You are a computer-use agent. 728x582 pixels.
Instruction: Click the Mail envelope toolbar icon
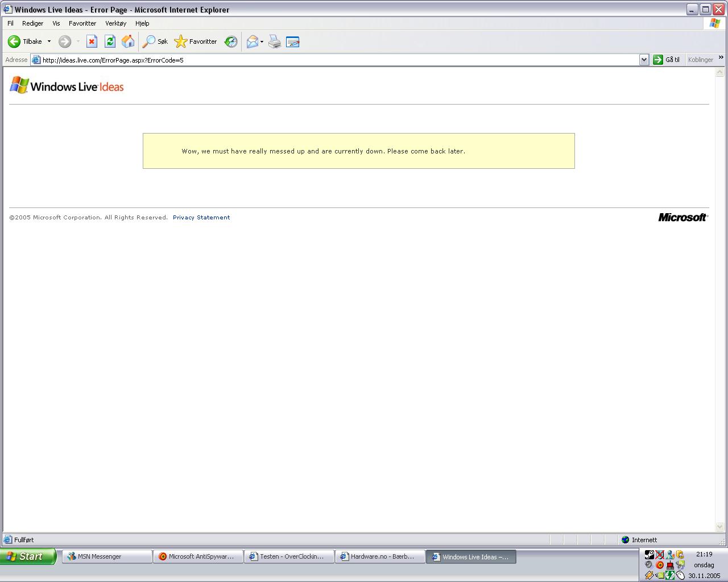[252, 41]
